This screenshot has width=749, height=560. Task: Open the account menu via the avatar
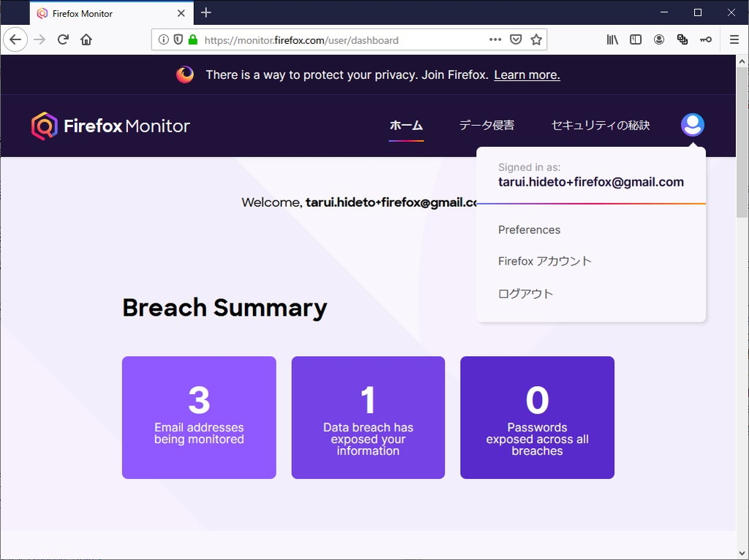pos(692,124)
